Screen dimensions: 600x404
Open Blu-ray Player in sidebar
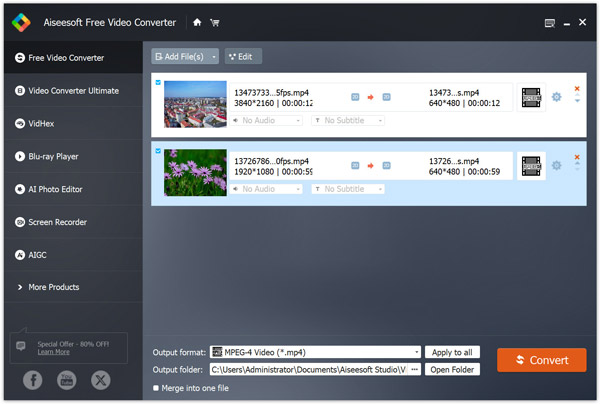pos(73,156)
